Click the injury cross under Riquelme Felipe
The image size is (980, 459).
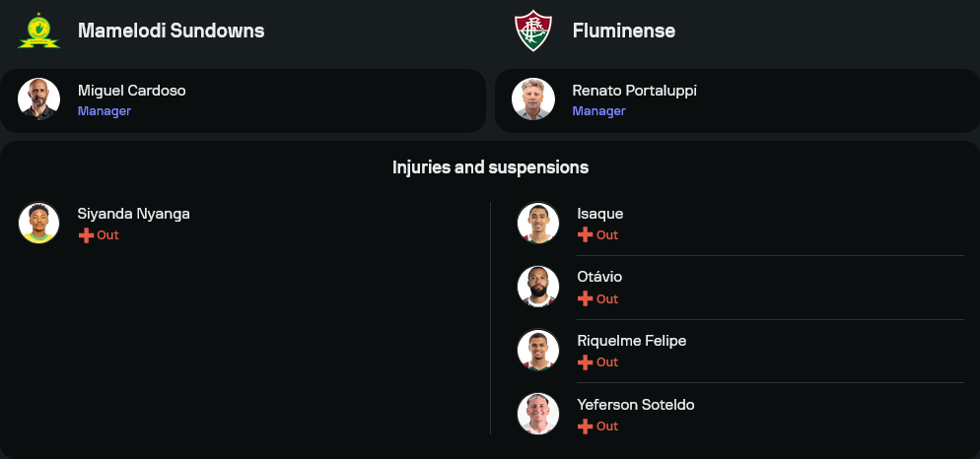click(585, 362)
